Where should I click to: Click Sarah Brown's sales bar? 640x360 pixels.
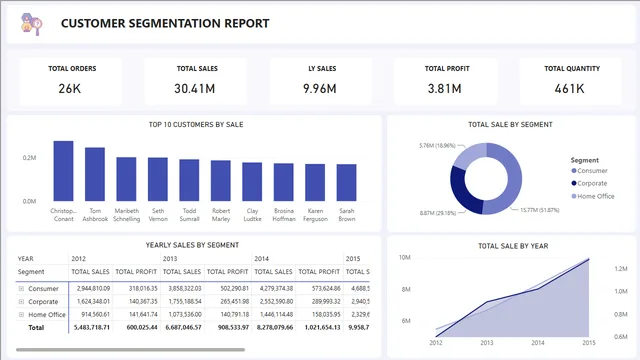347,182
